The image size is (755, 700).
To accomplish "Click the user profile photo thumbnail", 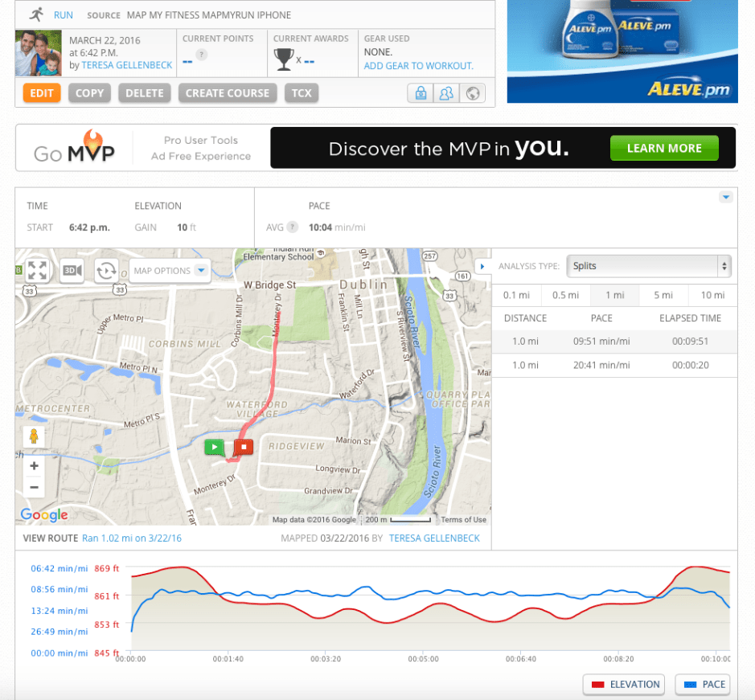I will 39,53.
